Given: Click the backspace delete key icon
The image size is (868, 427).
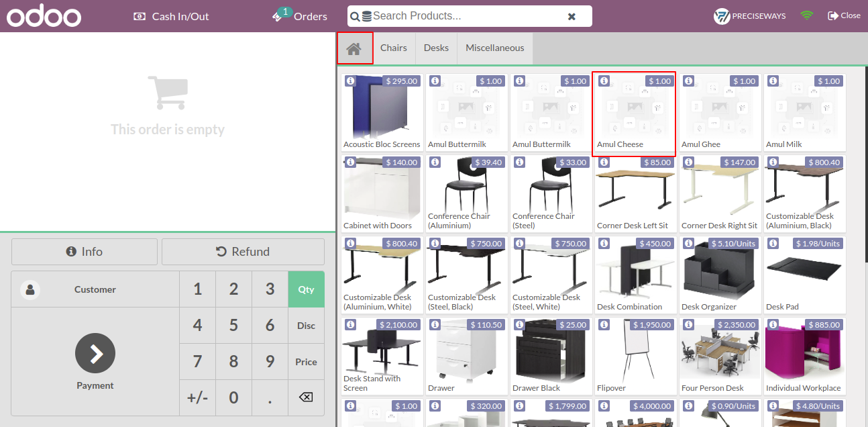Looking at the screenshot, I should coord(305,397).
